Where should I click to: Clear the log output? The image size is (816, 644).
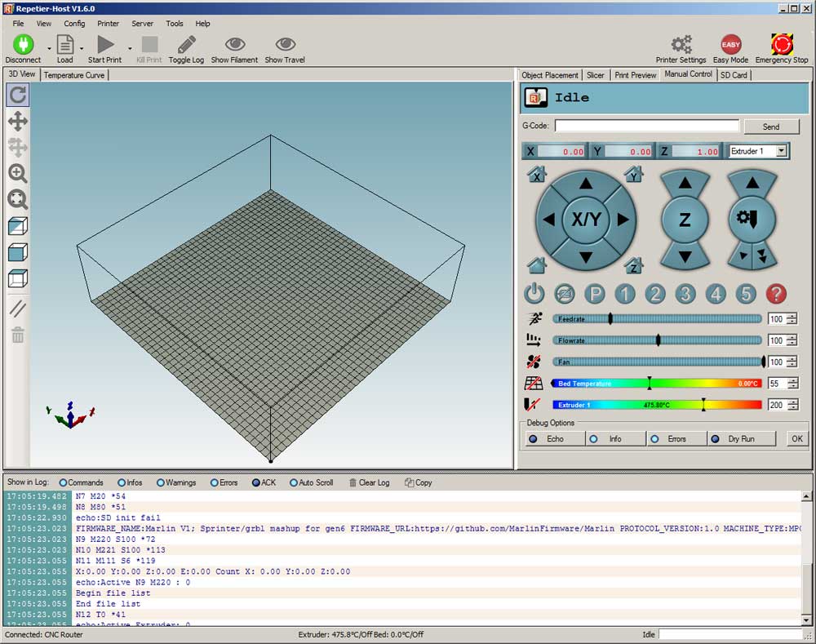(370, 482)
